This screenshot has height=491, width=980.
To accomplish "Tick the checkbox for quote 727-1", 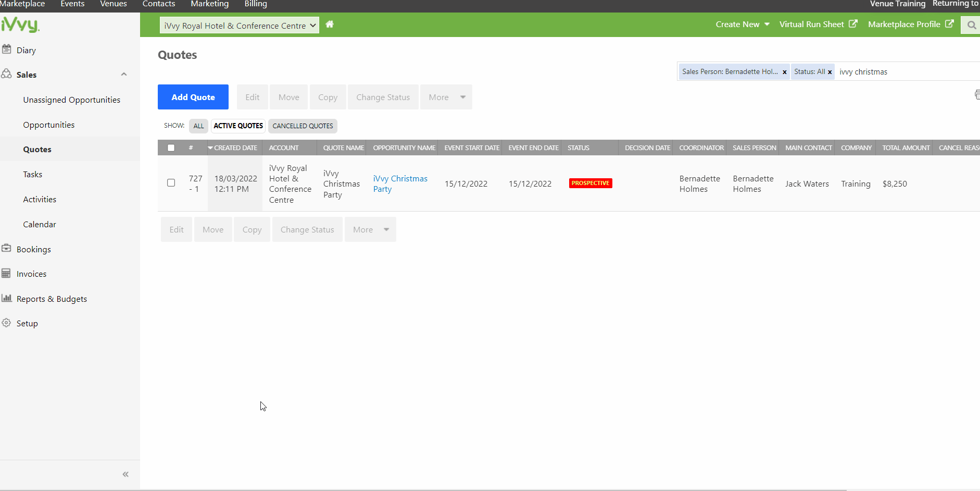I will [x=171, y=182].
